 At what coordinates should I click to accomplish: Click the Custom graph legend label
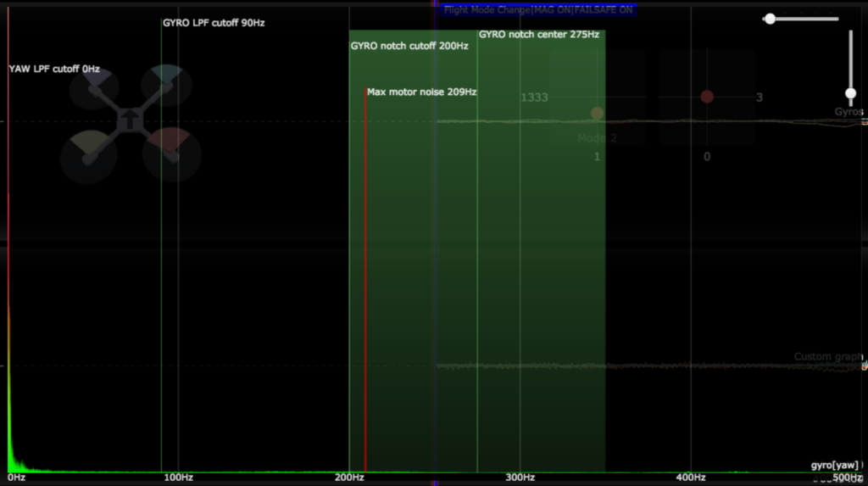(x=826, y=356)
